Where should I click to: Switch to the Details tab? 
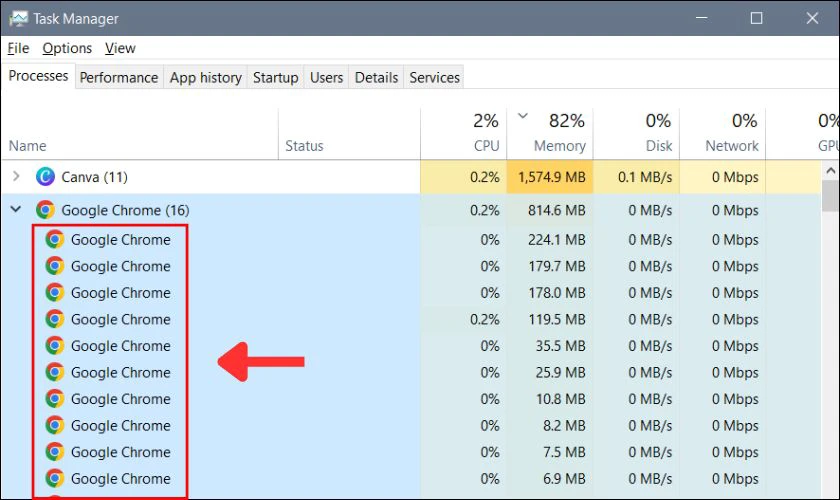376,78
